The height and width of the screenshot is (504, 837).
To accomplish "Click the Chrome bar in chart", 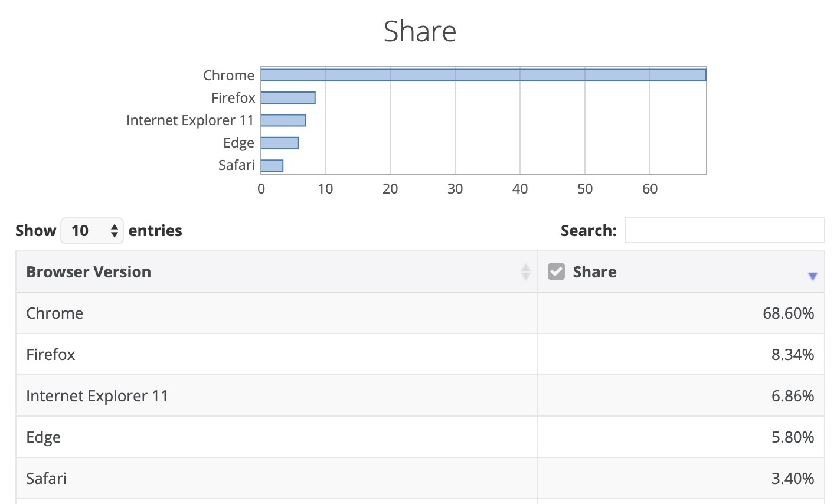I will click(x=483, y=75).
